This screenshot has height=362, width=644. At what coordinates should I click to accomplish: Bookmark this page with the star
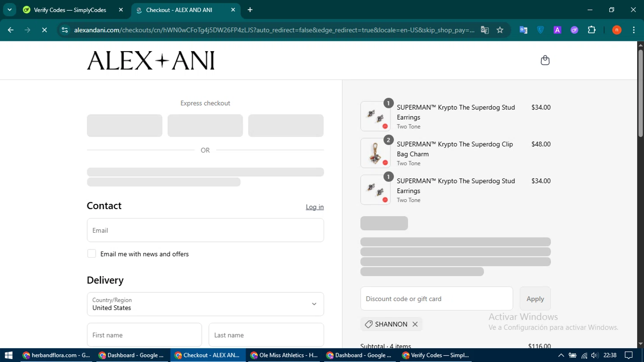pos(500,30)
